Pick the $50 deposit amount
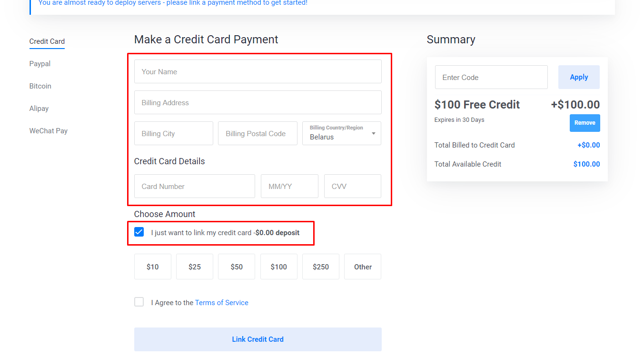Viewport: 644px width, 357px height. [x=237, y=267]
